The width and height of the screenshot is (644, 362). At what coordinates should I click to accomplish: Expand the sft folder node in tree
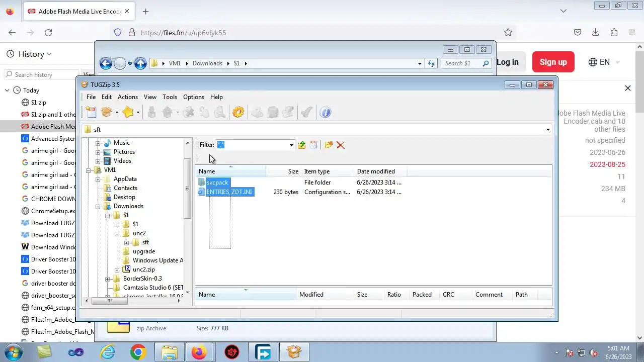[126, 242]
